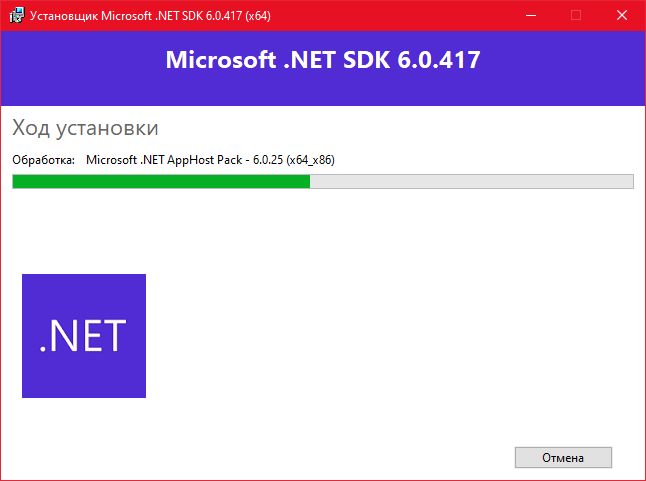
Task: Minimize the installer window
Action: (x=530, y=15)
